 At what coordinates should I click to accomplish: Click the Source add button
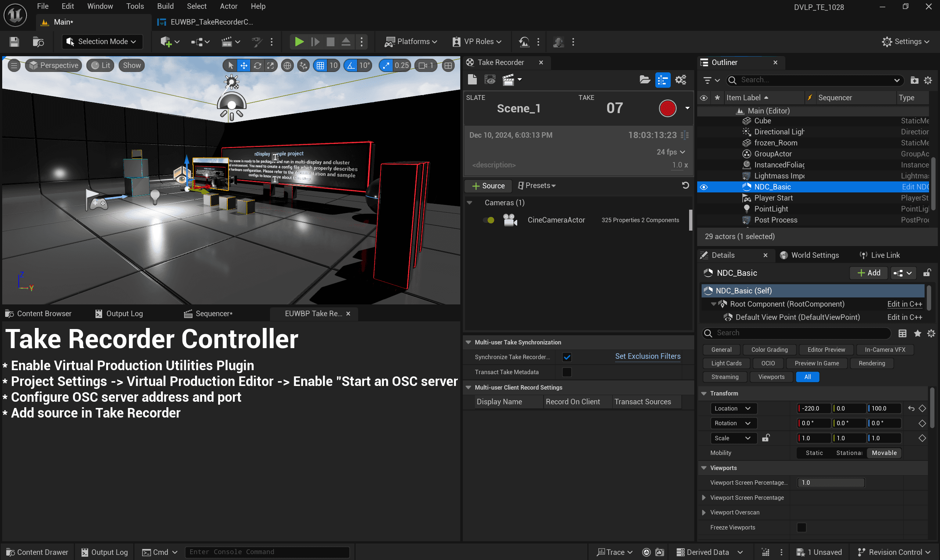[x=488, y=186]
